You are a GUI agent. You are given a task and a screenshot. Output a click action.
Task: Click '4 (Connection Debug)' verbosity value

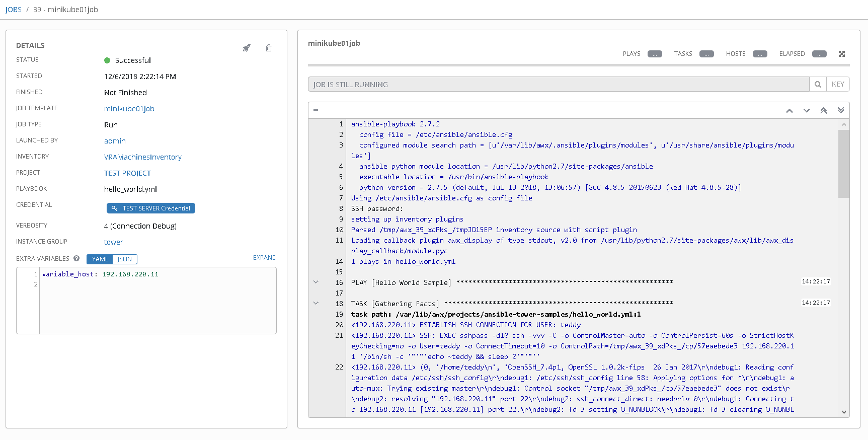point(140,226)
